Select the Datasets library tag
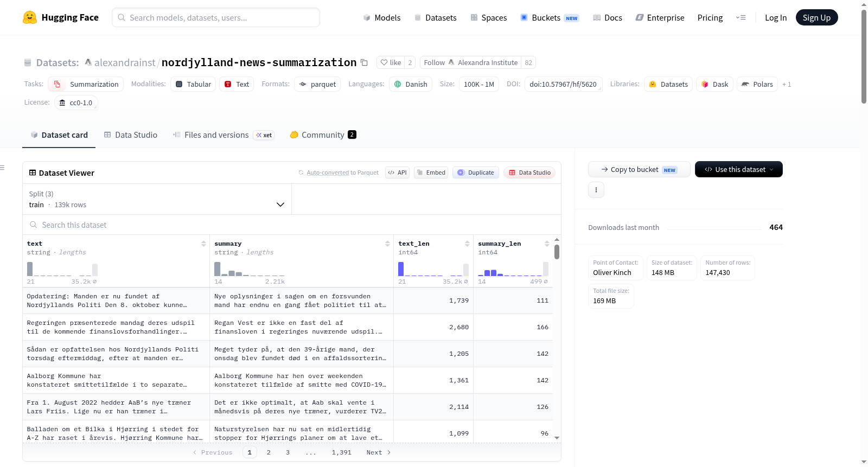This screenshot has width=868, height=467. pos(668,84)
